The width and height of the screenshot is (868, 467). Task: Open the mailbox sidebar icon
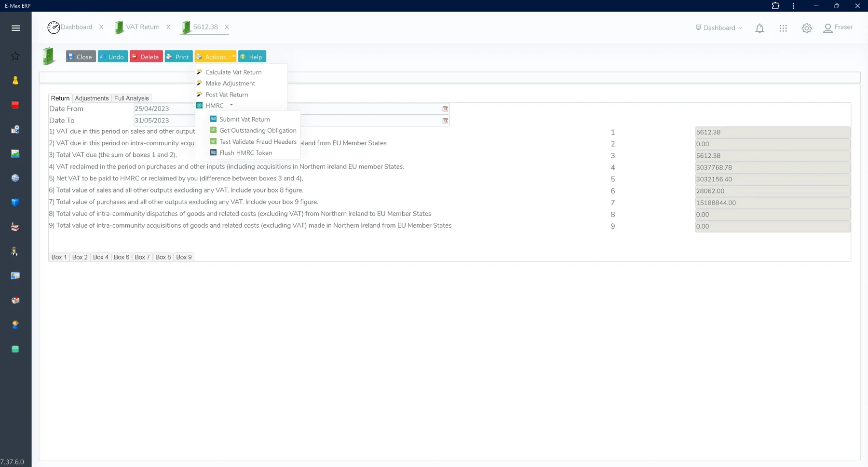15,300
